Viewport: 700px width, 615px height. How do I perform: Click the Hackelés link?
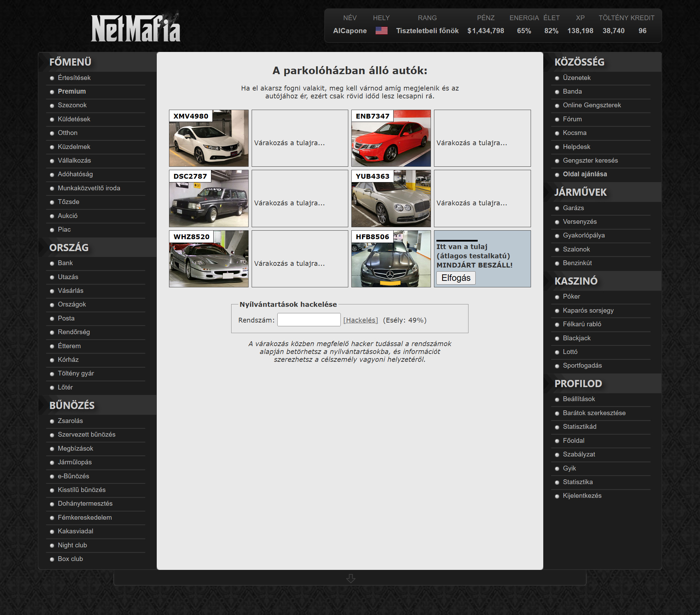pos(360,320)
